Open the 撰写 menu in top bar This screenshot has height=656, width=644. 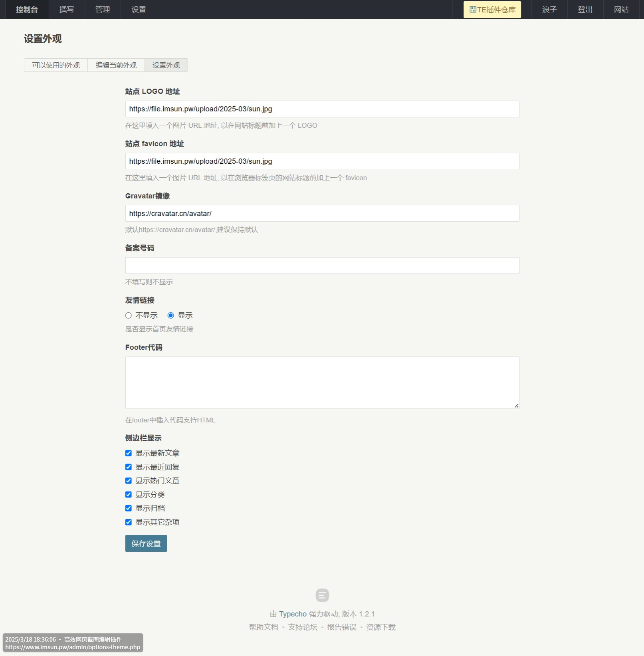click(x=67, y=10)
